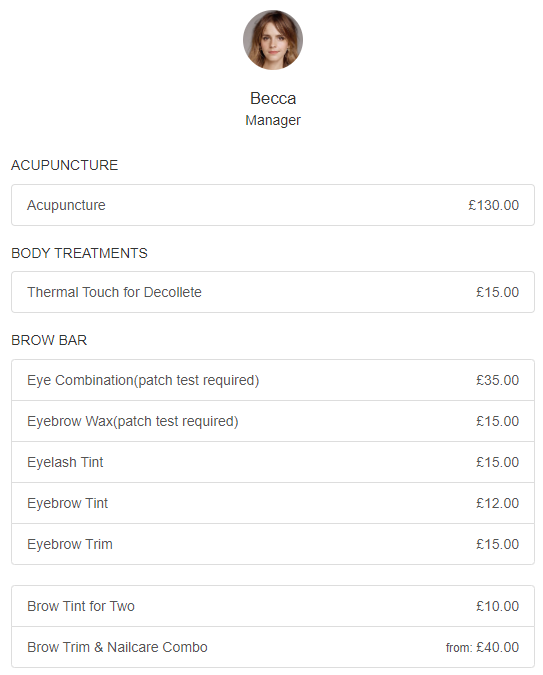This screenshot has width=543, height=675.
Task: Click the BODY TREATMENTS category heading
Action: tap(79, 253)
